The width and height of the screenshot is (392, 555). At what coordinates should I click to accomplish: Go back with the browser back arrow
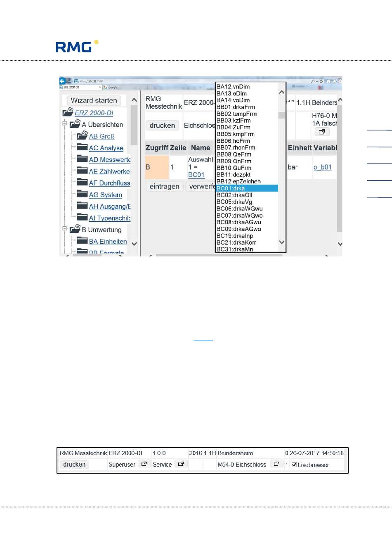pyautogui.click(x=63, y=81)
